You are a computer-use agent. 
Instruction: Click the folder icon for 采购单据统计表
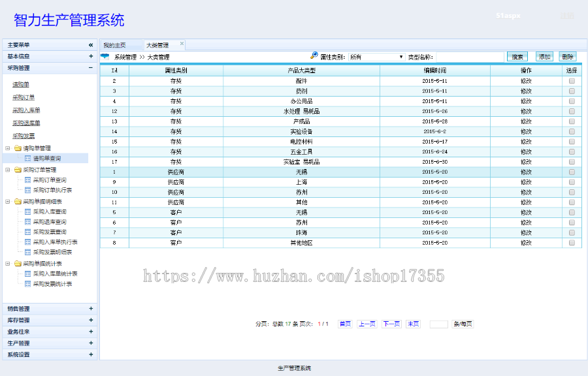[x=18, y=264]
